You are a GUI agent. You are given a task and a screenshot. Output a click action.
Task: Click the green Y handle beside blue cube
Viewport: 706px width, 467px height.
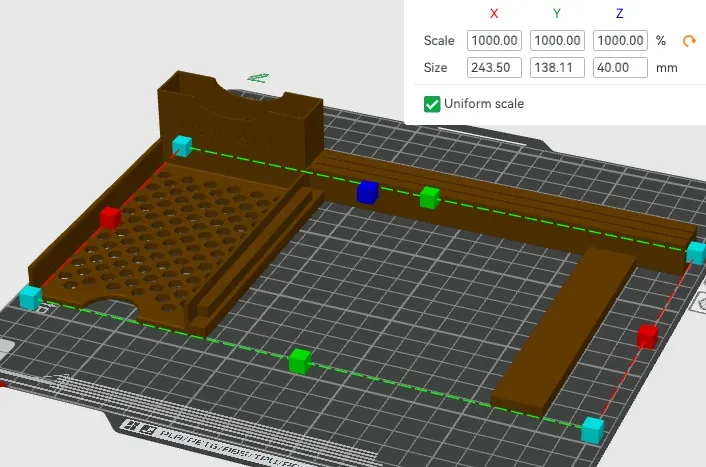point(430,198)
